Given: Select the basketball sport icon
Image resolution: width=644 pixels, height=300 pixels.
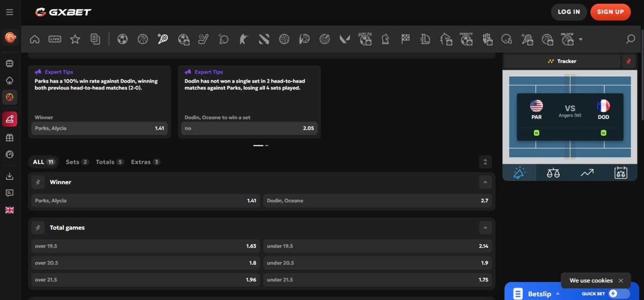Looking at the screenshot, I should tap(143, 39).
